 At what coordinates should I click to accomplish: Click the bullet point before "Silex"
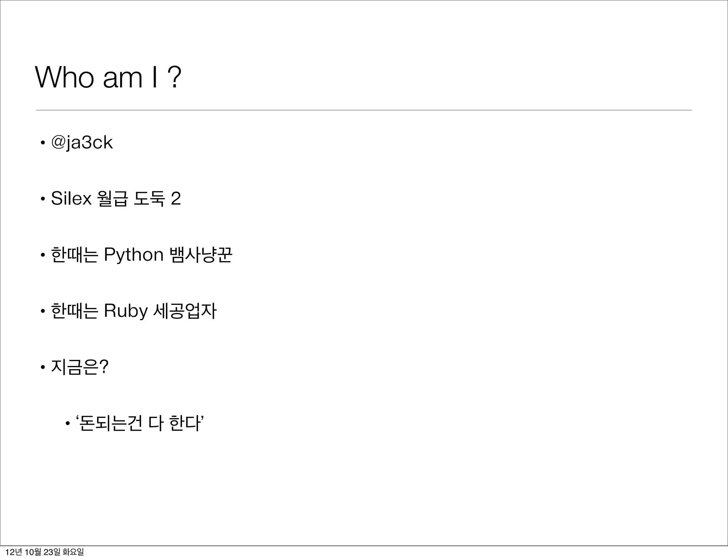pyautogui.click(x=43, y=199)
